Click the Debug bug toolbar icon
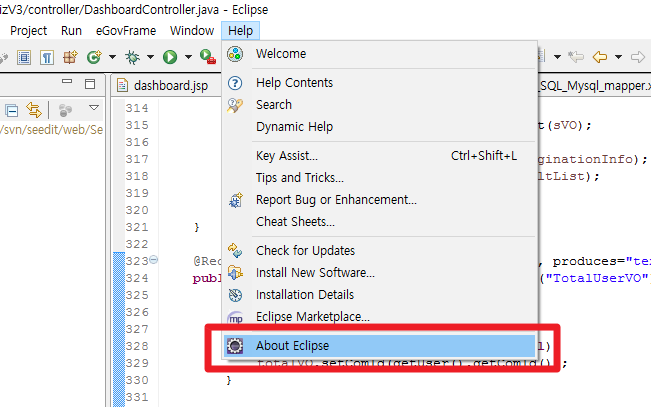 [x=132, y=57]
